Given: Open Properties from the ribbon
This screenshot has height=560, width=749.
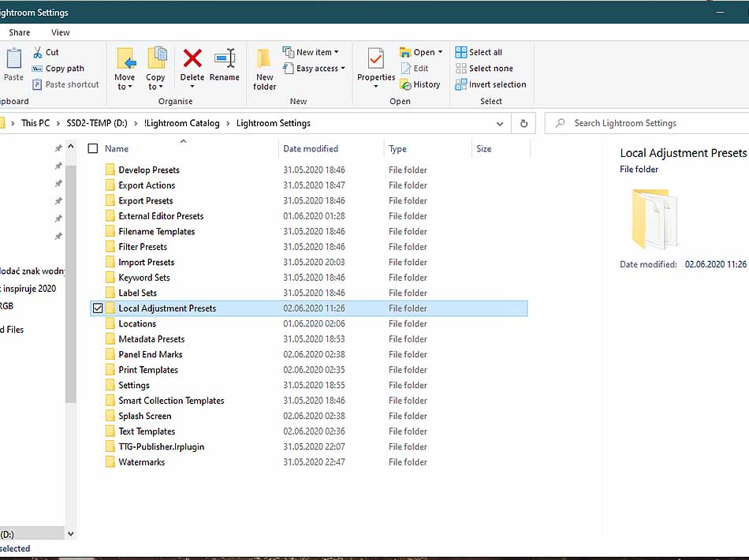Looking at the screenshot, I should (x=376, y=69).
